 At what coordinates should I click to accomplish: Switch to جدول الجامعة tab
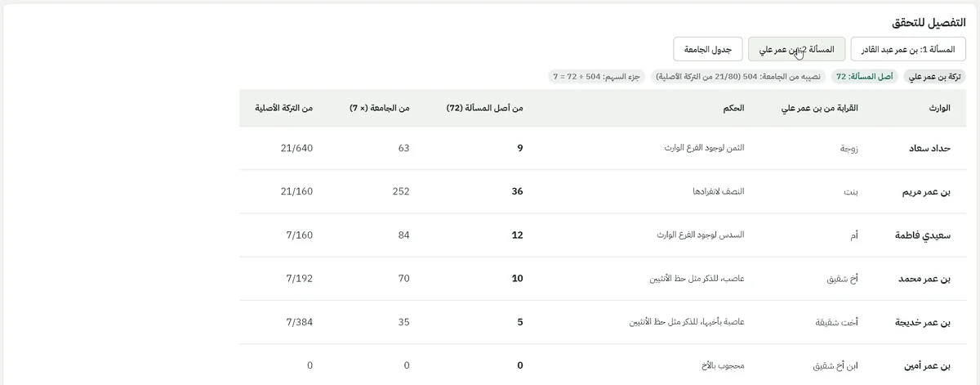[708, 50]
